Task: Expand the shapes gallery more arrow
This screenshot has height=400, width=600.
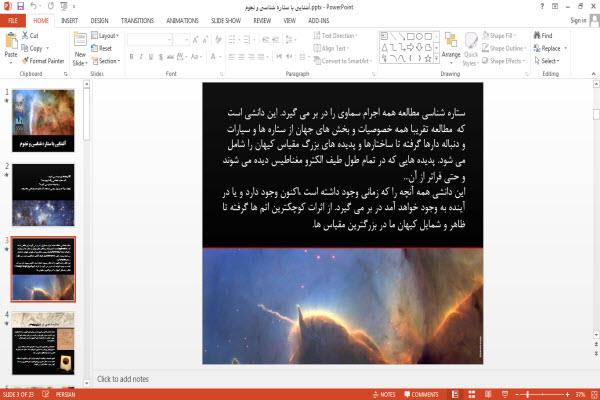Action: (437, 59)
